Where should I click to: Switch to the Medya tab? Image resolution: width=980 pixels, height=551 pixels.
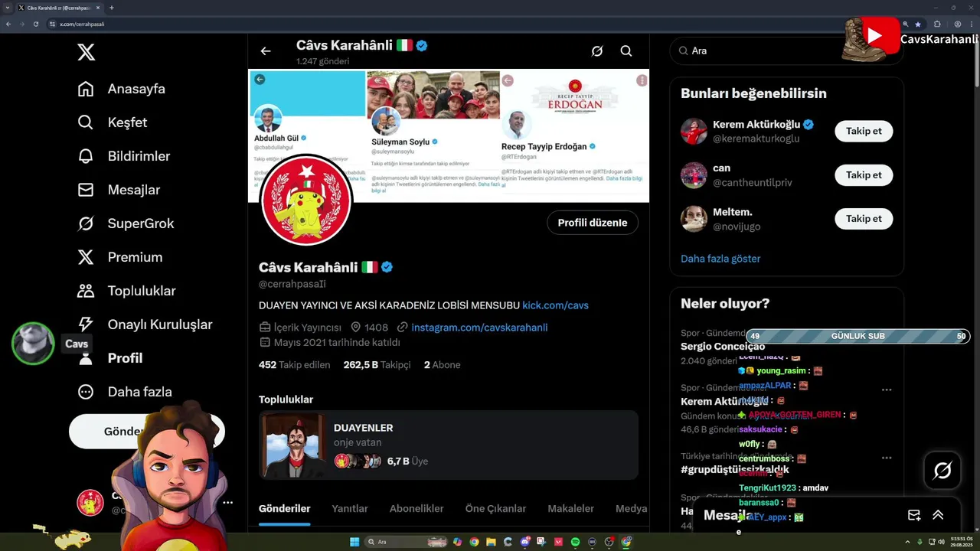coord(632,509)
